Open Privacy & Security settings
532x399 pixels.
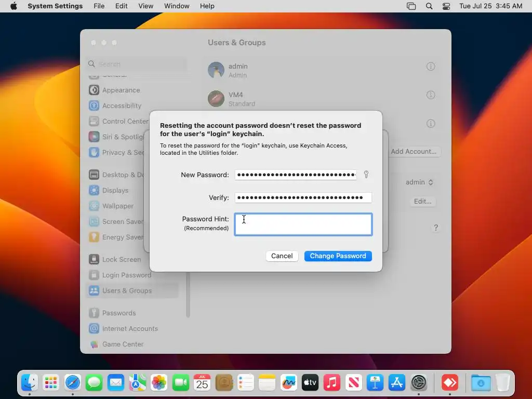pos(116,152)
